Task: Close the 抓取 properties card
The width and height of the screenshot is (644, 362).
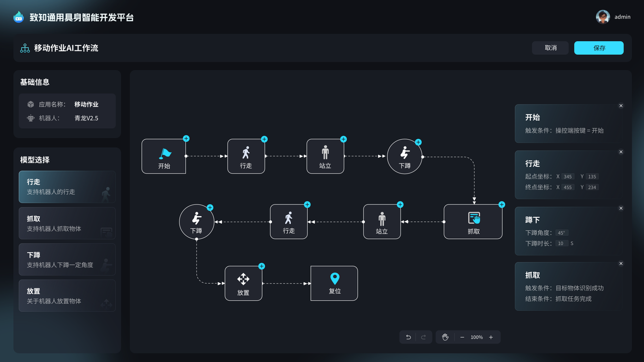Action: [621, 263]
